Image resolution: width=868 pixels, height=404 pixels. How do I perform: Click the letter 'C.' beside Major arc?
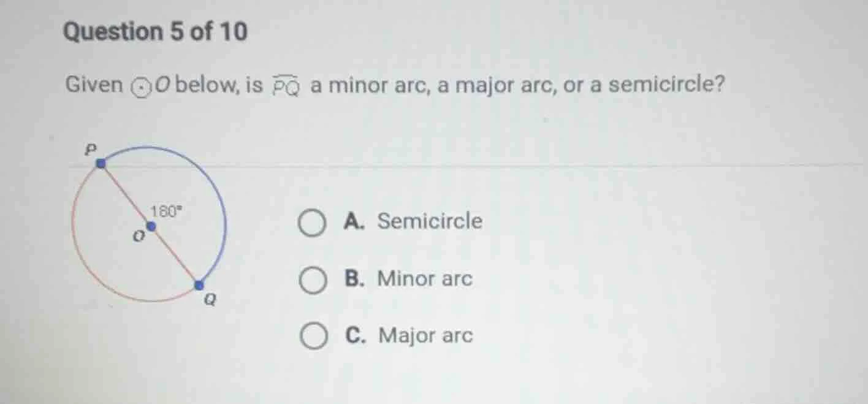pyautogui.click(x=356, y=335)
